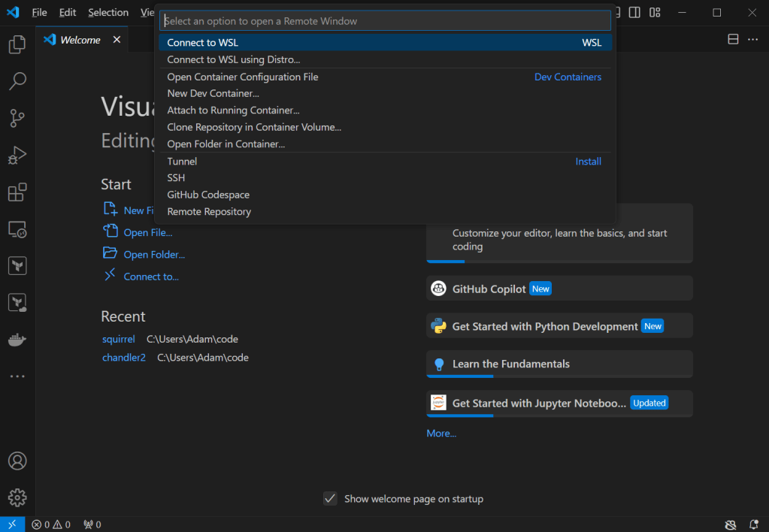The width and height of the screenshot is (769, 532).
Task: Open the Run and Debug view
Action: pos(17,156)
